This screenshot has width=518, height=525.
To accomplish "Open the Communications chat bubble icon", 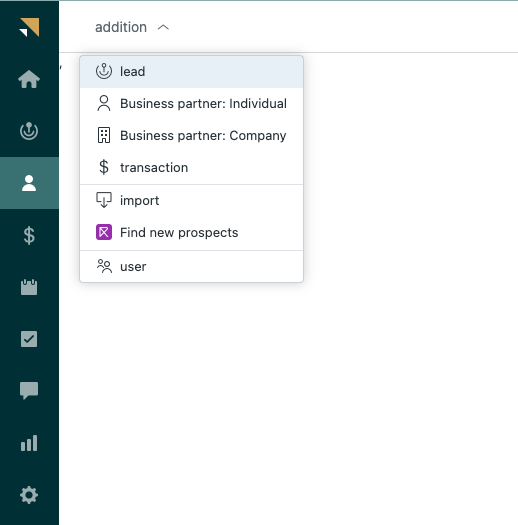I will point(29,391).
